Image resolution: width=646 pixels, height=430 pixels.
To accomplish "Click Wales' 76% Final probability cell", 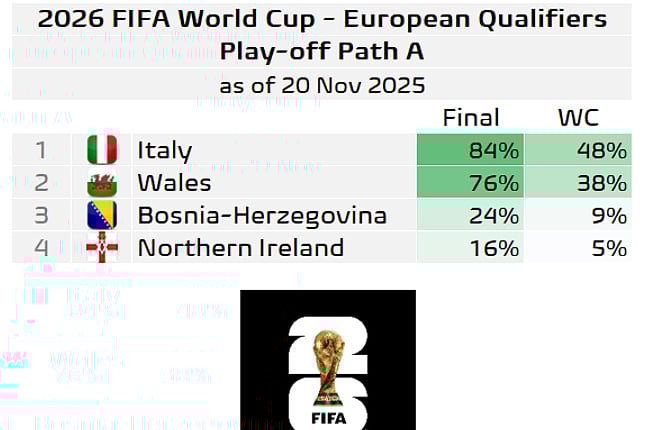I will click(470, 183).
